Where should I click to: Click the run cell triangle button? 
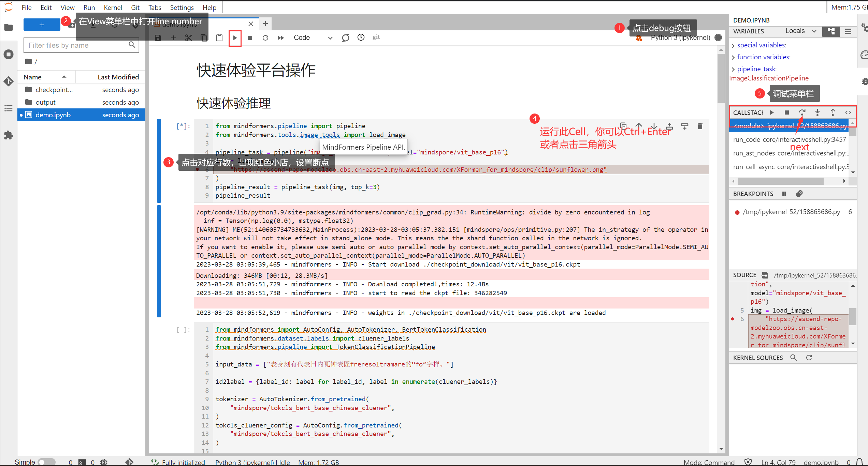[235, 38]
